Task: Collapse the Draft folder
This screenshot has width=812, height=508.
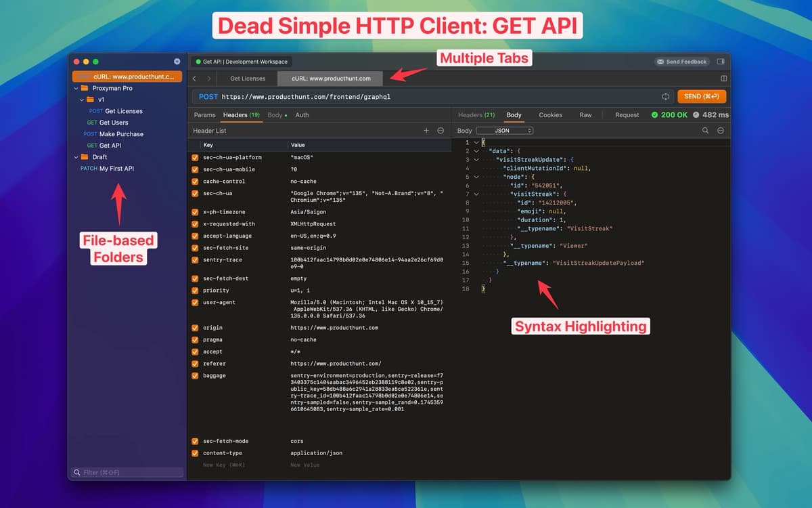Action: [76, 157]
